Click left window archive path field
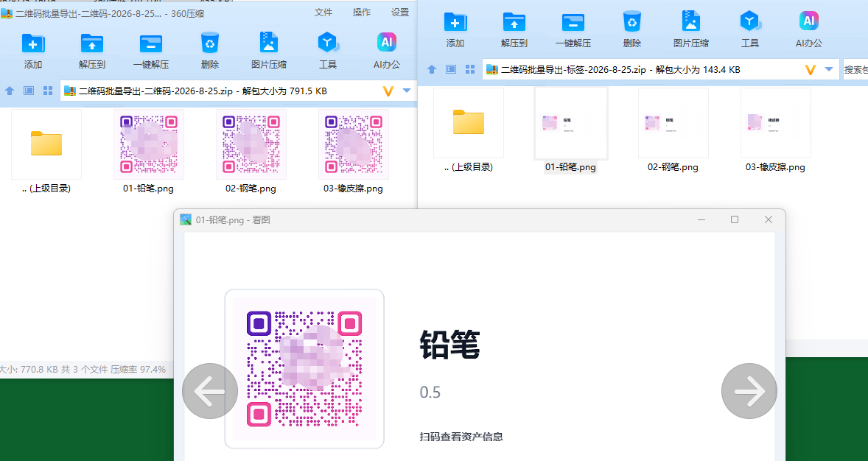This screenshot has width=868, height=461. tap(238, 91)
